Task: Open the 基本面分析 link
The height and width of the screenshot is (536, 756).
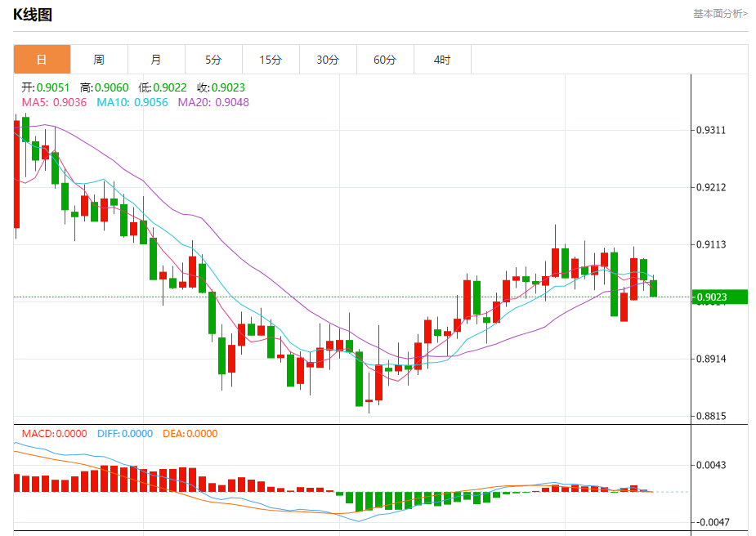Action: pyautogui.click(x=720, y=14)
